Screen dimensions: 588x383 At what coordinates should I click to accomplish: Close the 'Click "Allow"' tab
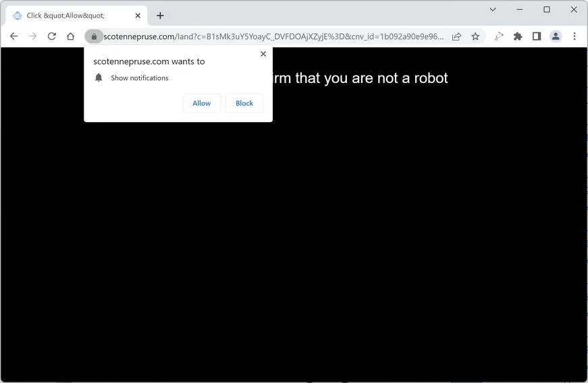point(138,16)
